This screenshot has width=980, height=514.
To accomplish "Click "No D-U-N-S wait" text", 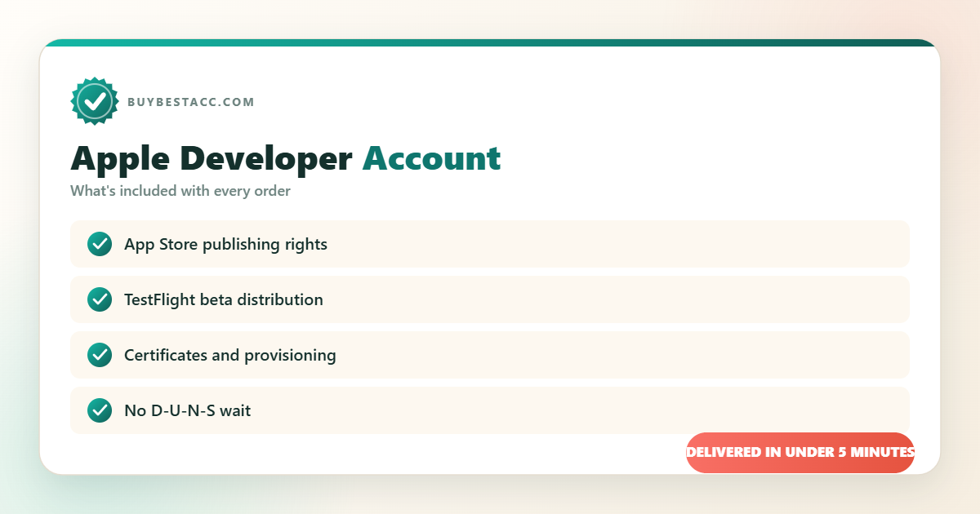I will (187, 410).
